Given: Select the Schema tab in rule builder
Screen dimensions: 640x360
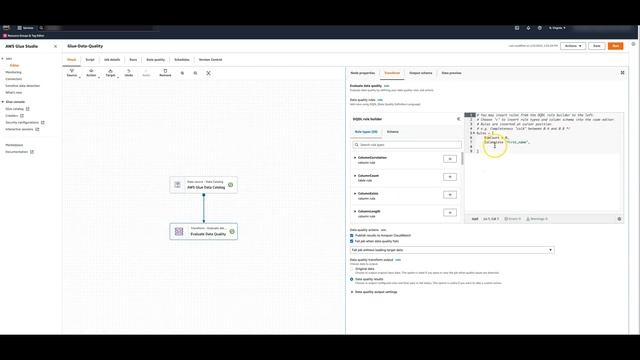Looking at the screenshot, I should (393, 132).
